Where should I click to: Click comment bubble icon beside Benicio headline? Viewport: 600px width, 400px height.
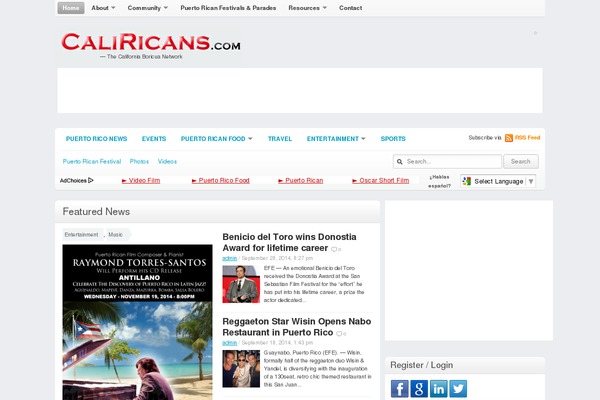point(334,249)
